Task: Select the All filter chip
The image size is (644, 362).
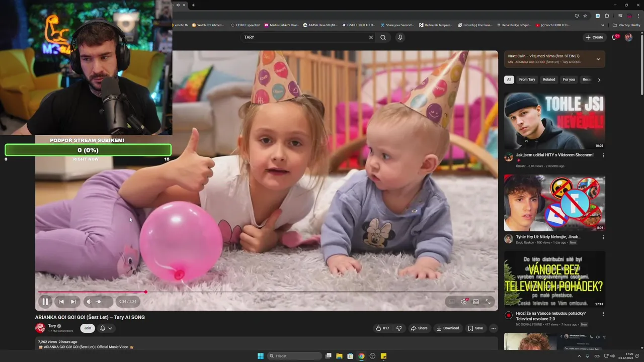Action: tap(509, 79)
